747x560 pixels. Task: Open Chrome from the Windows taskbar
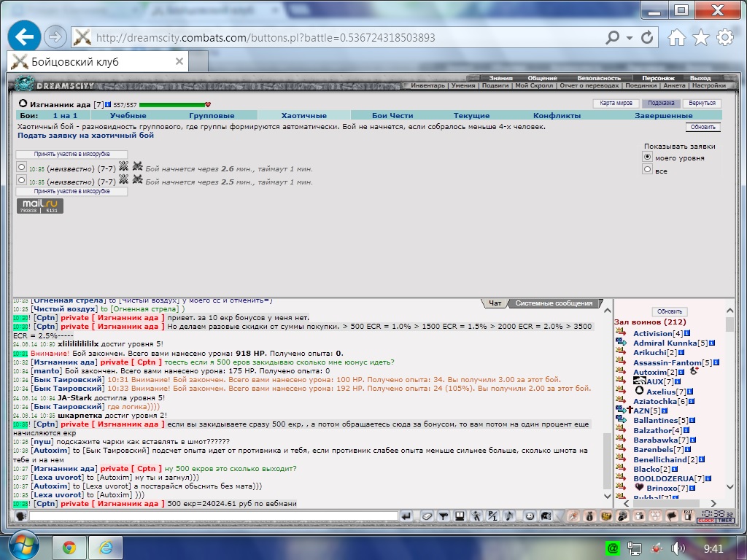(x=69, y=548)
